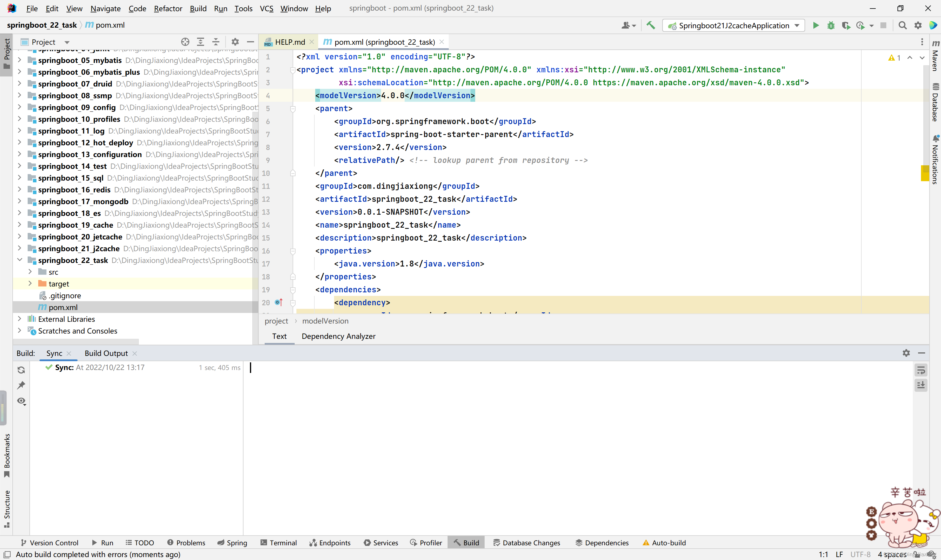The image size is (941, 560).
Task: Click the Run application icon
Action: coord(815,25)
